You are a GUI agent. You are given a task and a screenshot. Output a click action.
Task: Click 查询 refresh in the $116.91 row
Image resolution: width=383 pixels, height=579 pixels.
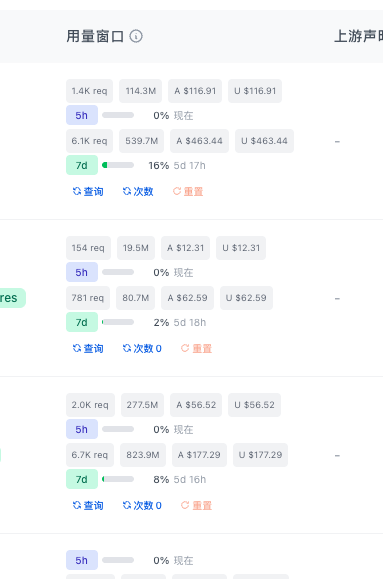(x=88, y=191)
